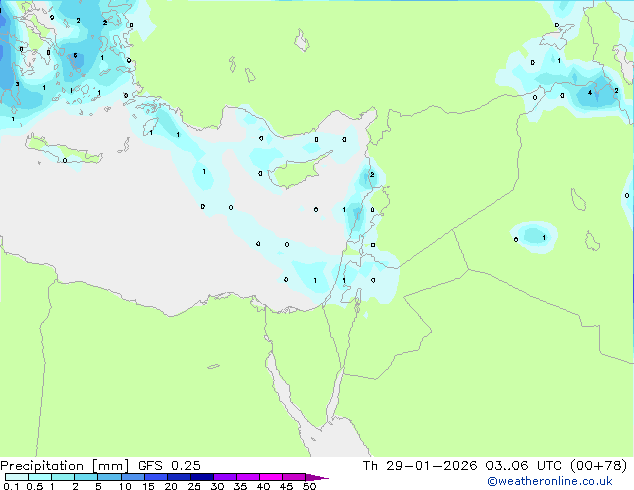The image size is (634, 490).
Task: Select the 2–5 mm legend color swatch
Action: point(86,477)
